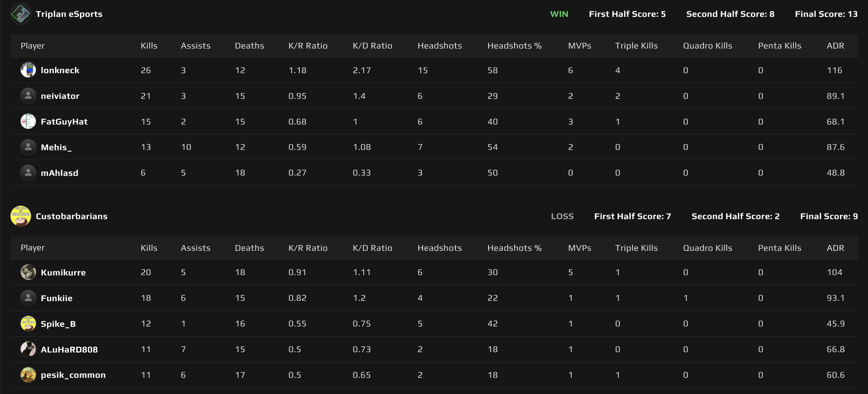
Task: Click neiviator's default profile icon
Action: point(28,95)
